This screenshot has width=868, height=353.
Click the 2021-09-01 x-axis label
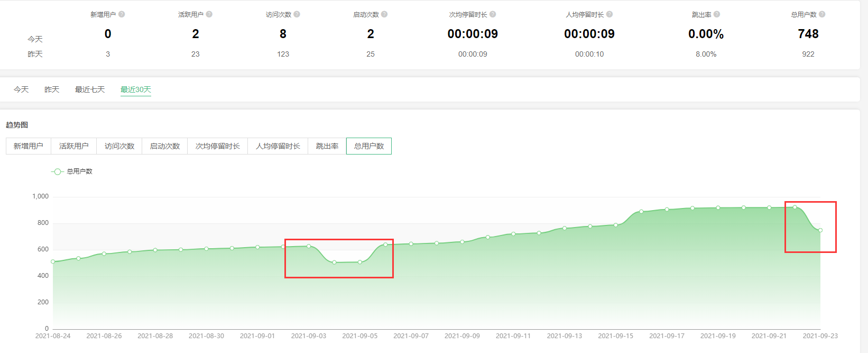pyautogui.click(x=257, y=336)
